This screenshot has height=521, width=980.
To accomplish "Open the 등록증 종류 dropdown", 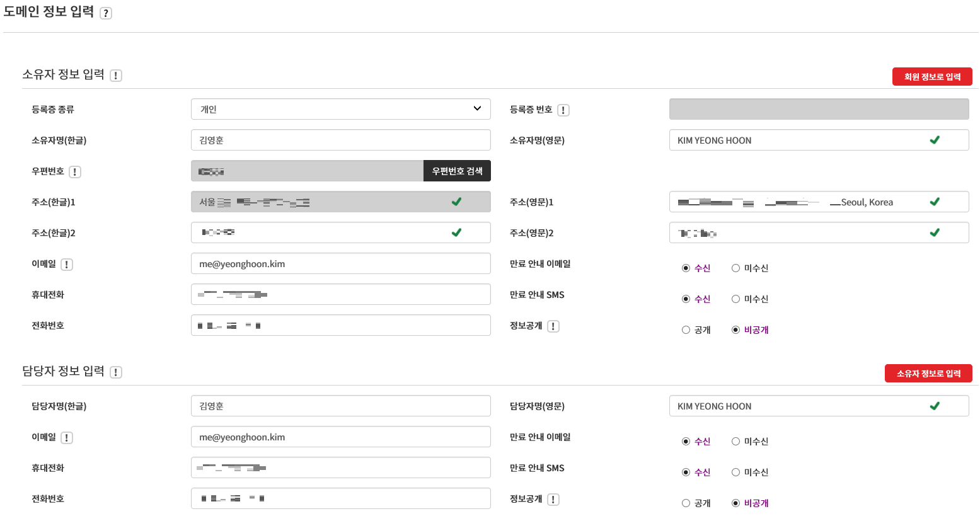I will click(x=340, y=109).
